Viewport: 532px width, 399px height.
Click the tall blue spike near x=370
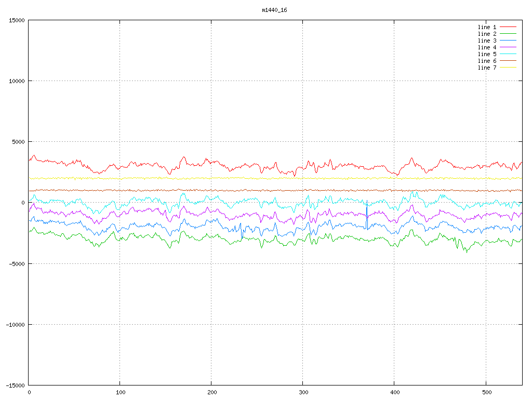coord(367,215)
